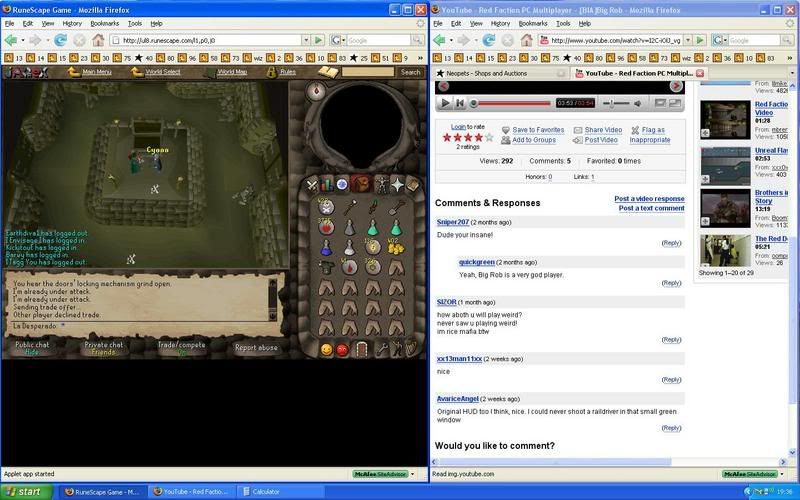Show more bookmarks chevron in YouTube window
This screenshot has width=800, height=500.
pos(792,58)
